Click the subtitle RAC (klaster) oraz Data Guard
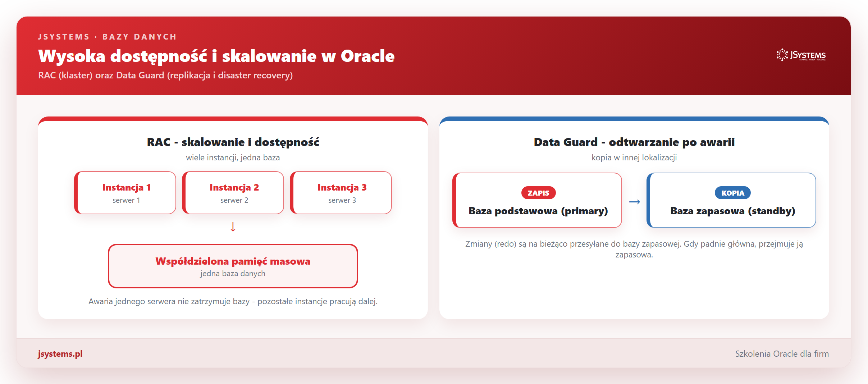The image size is (868, 384). click(x=165, y=76)
